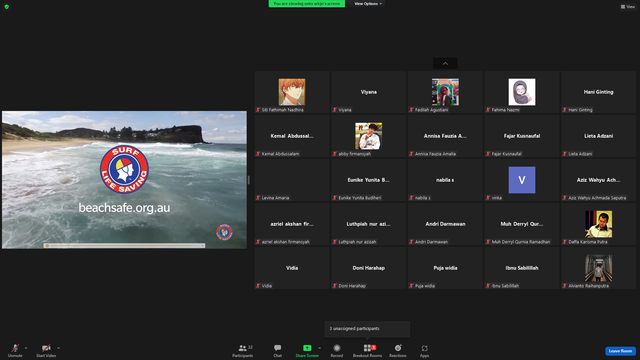The height and width of the screenshot is (360, 640).
Task: Select Fahima Nazmi's participant tile
Action: tap(522, 92)
